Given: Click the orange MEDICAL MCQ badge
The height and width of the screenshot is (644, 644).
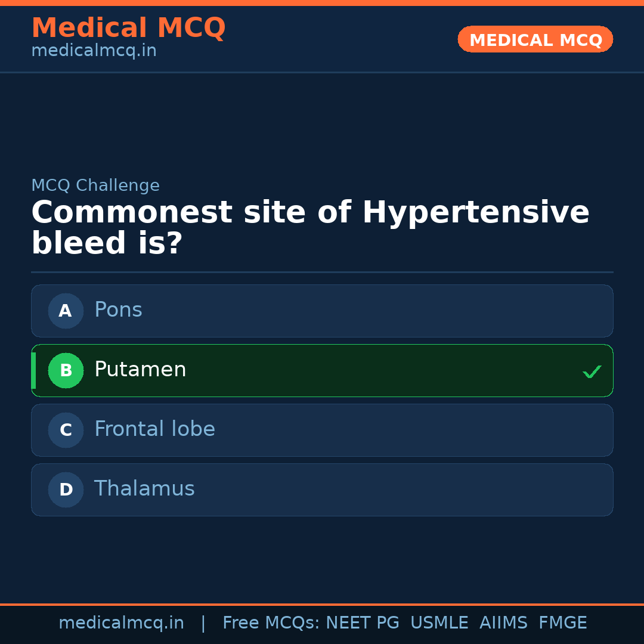Looking at the screenshot, I should pos(535,39).
